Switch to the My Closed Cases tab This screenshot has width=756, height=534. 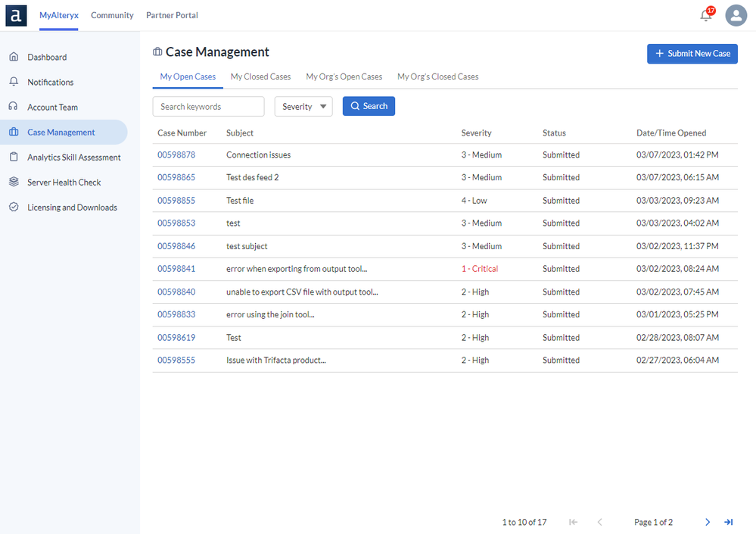pyautogui.click(x=260, y=77)
